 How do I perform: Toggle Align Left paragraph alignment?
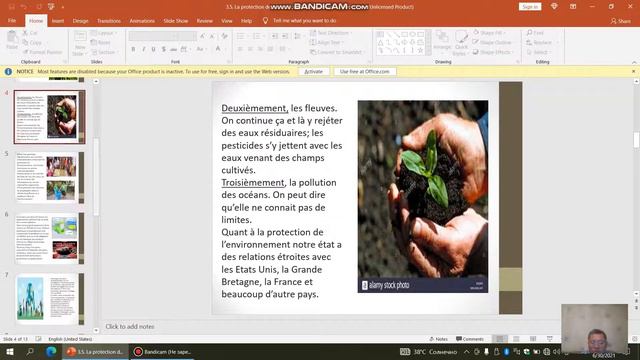click(x=240, y=49)
